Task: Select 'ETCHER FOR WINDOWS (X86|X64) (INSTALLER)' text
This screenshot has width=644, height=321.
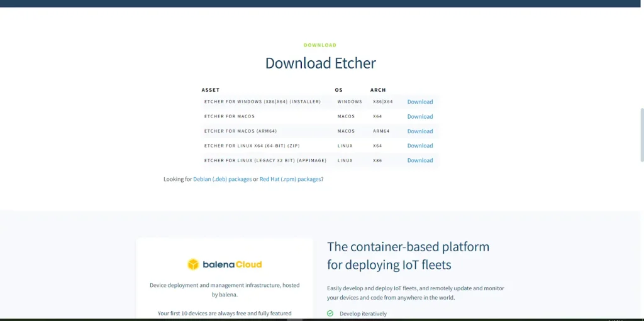Action: tap(262, 101)
